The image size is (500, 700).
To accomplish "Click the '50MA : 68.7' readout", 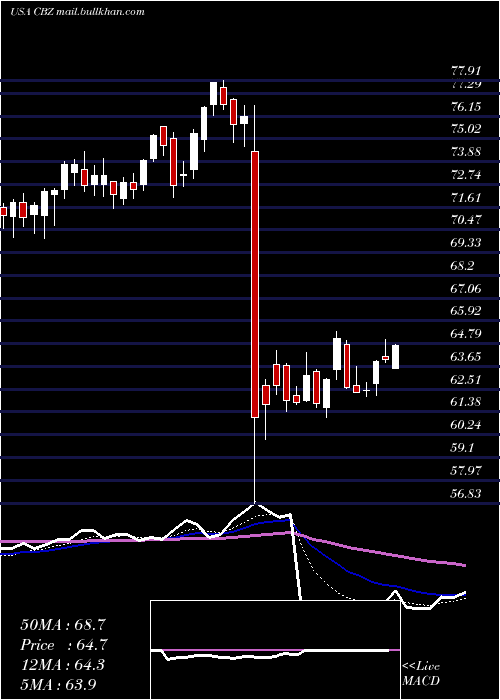I will pos(63,625).
